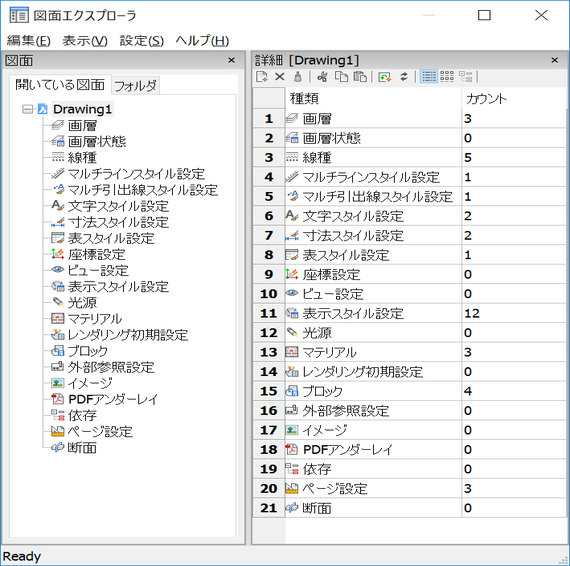Click the カウント column header
This screenshot has height=566, width=570.
click(514, 98)
